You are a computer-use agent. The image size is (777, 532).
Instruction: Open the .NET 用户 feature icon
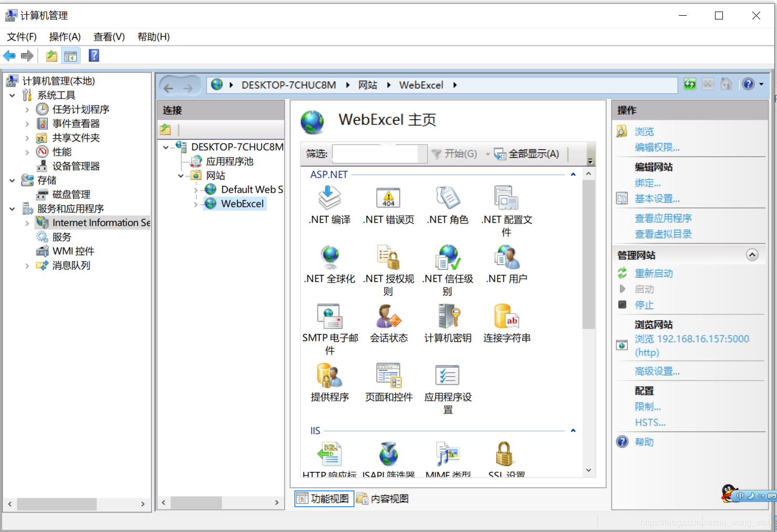tap(506, 258)
